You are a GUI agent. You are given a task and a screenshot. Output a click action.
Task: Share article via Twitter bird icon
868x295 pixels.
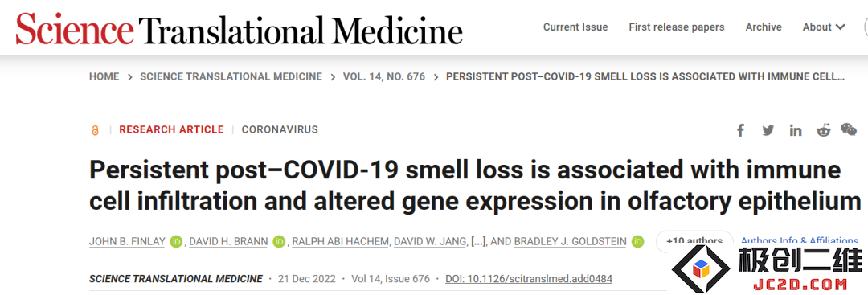(768, 130)
